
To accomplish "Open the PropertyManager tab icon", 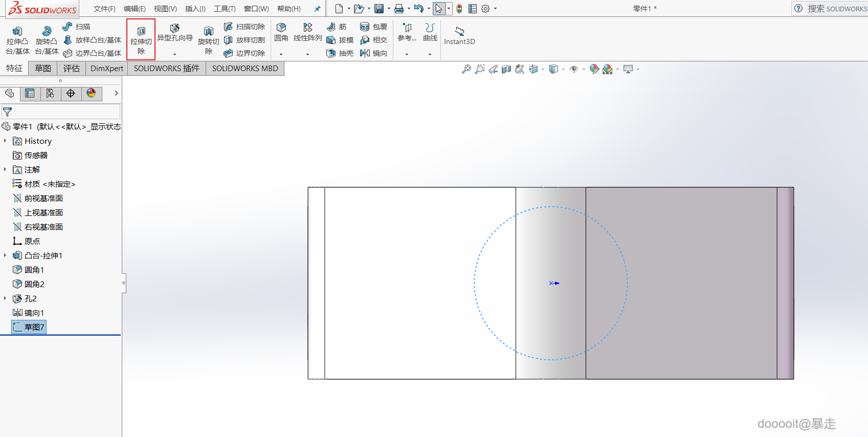I will 30,93.
